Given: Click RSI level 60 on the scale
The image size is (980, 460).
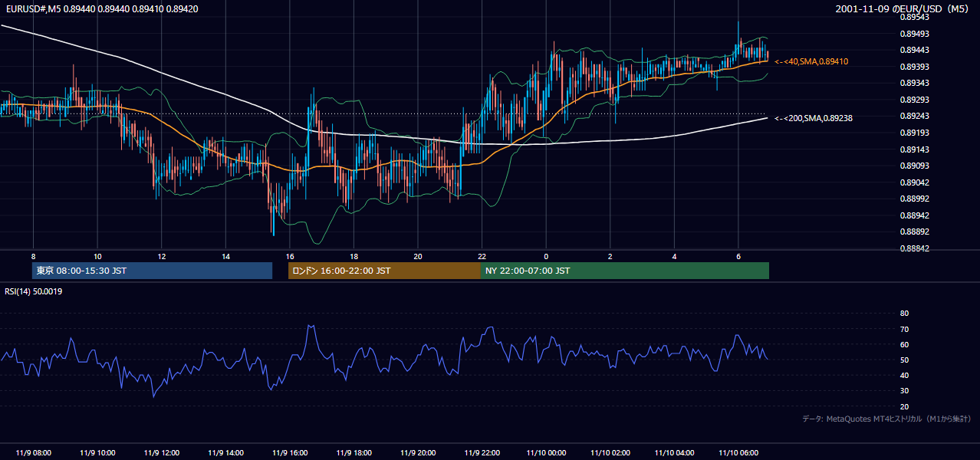Looking at the screenshot, I should coord(904,344).
